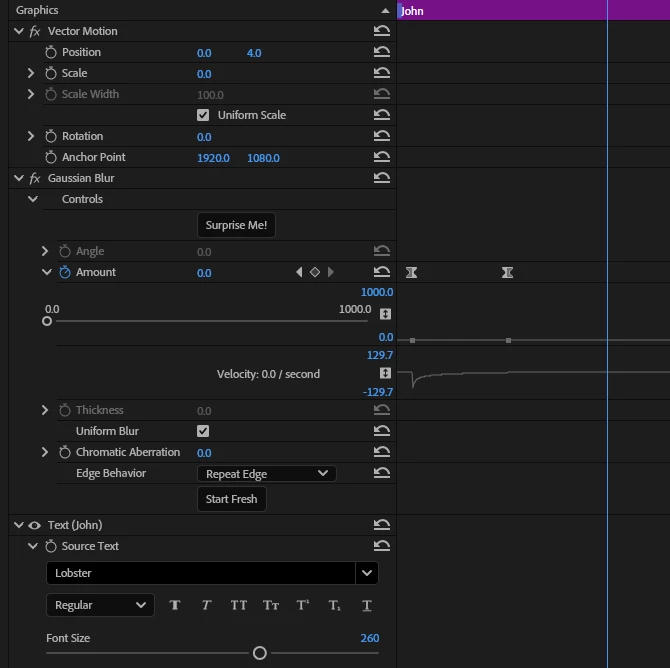670x668 pixels.
Task: Click the Surprise Me! button
Action: coord(236,225)
